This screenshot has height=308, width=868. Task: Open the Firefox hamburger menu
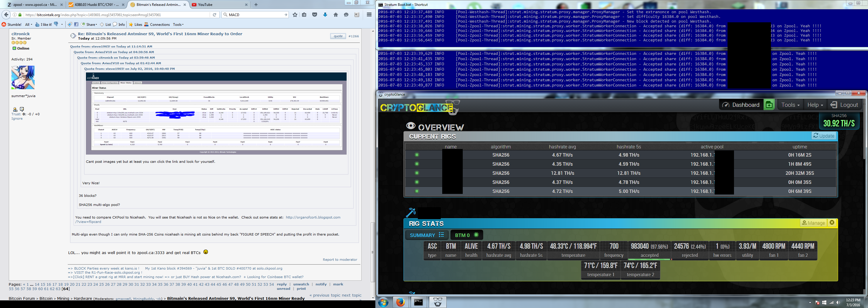click(x=369, y=15)
